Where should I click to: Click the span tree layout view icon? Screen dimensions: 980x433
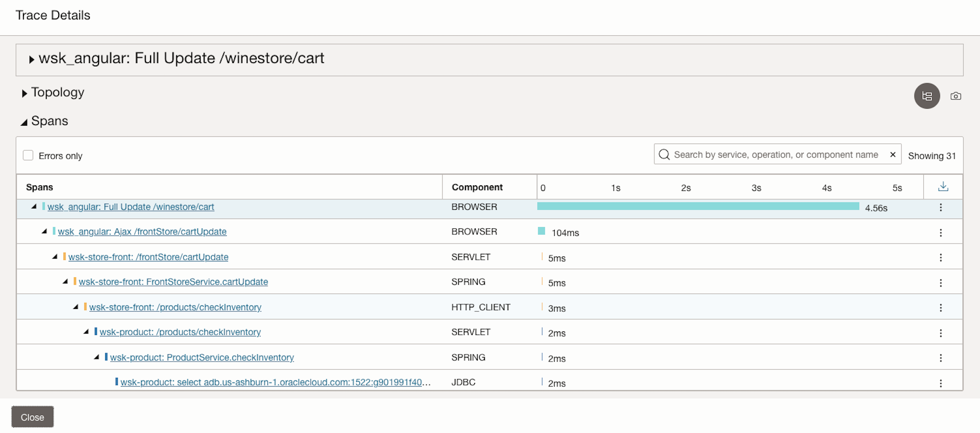click(x=926, y=96)
